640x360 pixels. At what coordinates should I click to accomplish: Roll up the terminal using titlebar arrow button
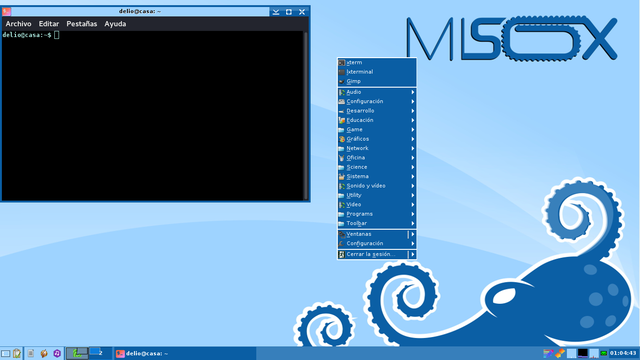(x=276, y=12)
